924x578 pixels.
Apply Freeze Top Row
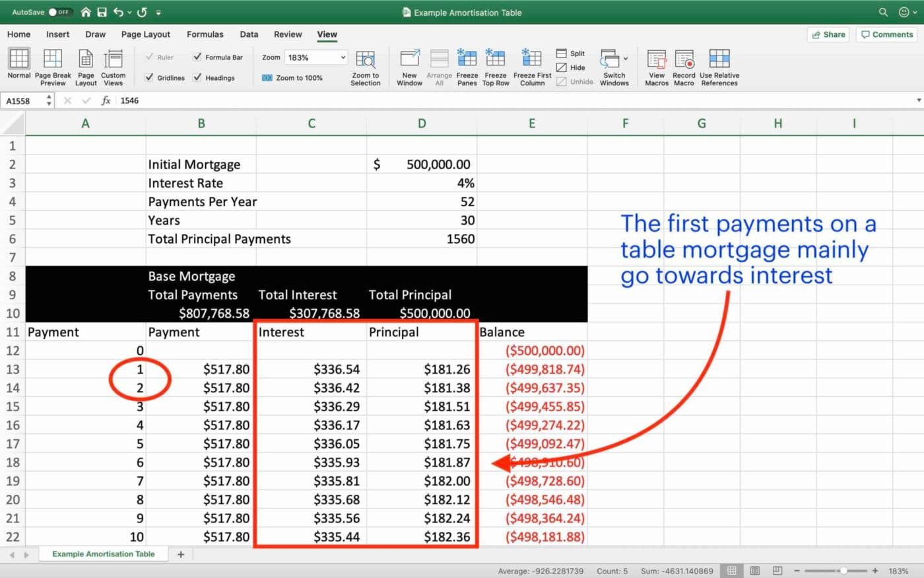pos(496,66)
